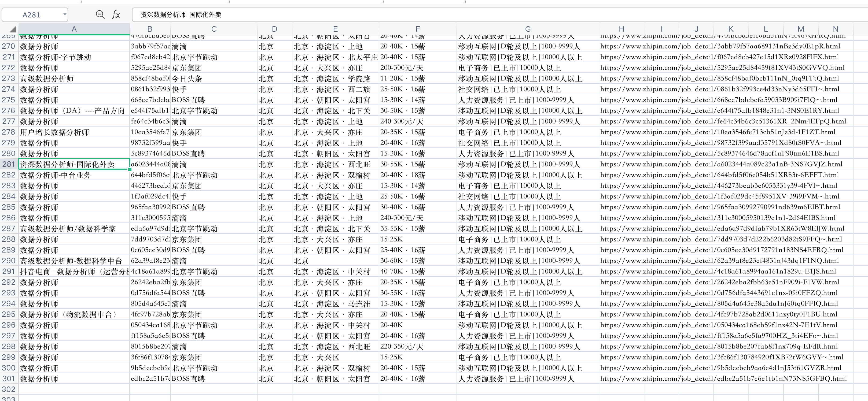Click inside the formula bar text

tap(181, 14)
